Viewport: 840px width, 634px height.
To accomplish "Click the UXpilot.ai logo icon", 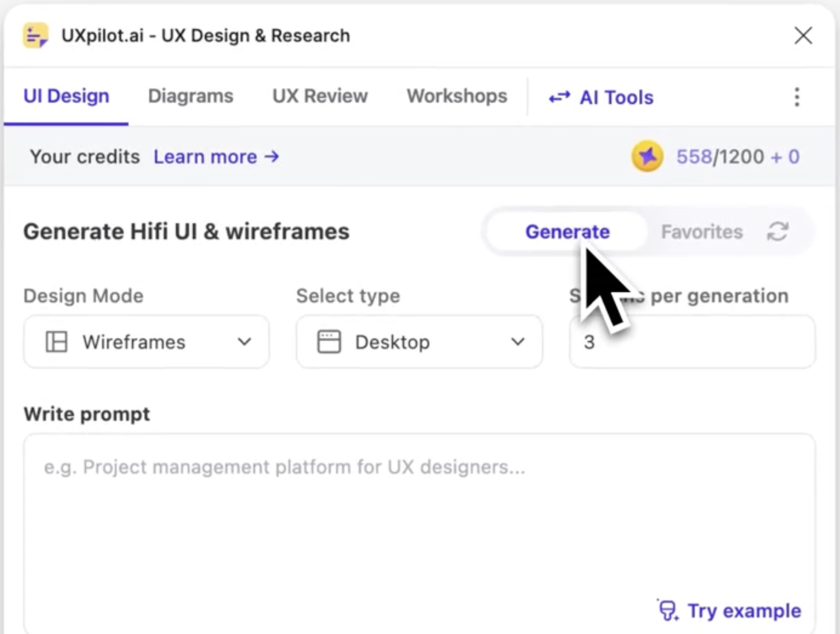I will tap(35, 36).
